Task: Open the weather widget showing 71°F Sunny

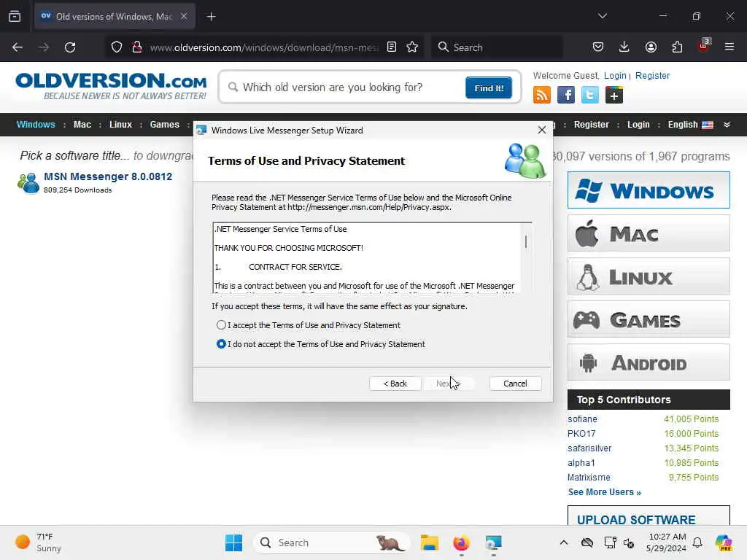Action: click(x=38, y=542)
